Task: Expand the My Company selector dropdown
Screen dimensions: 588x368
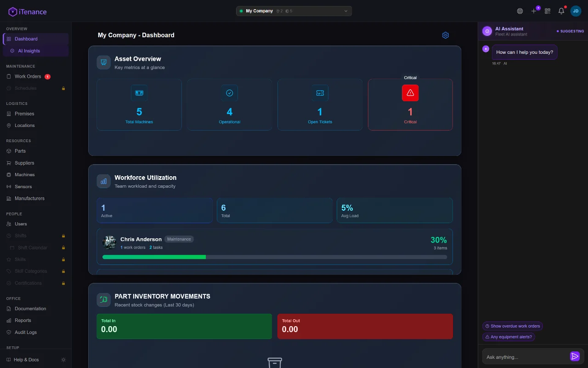Action: [x=294, y=11]
